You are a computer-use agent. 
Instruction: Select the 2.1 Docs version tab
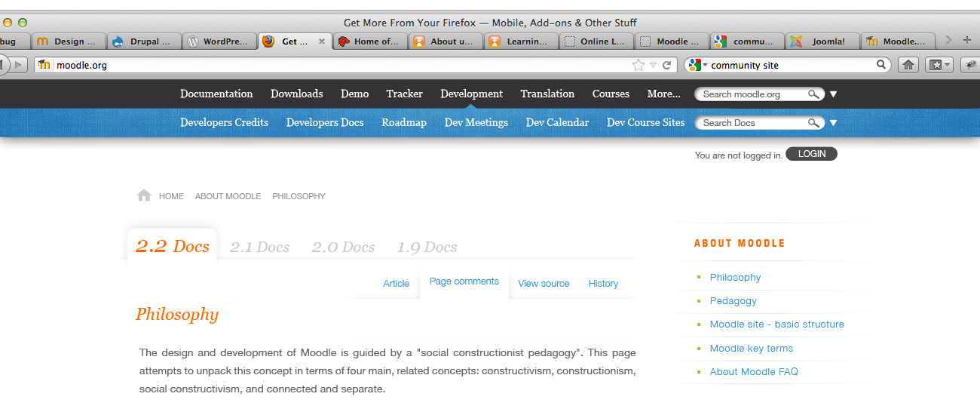coord(259,247)
